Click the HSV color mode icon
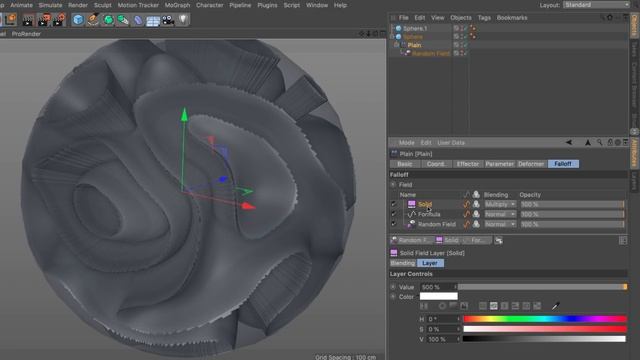The width and height of the screenshot is (640, 360). coord(493,306)
